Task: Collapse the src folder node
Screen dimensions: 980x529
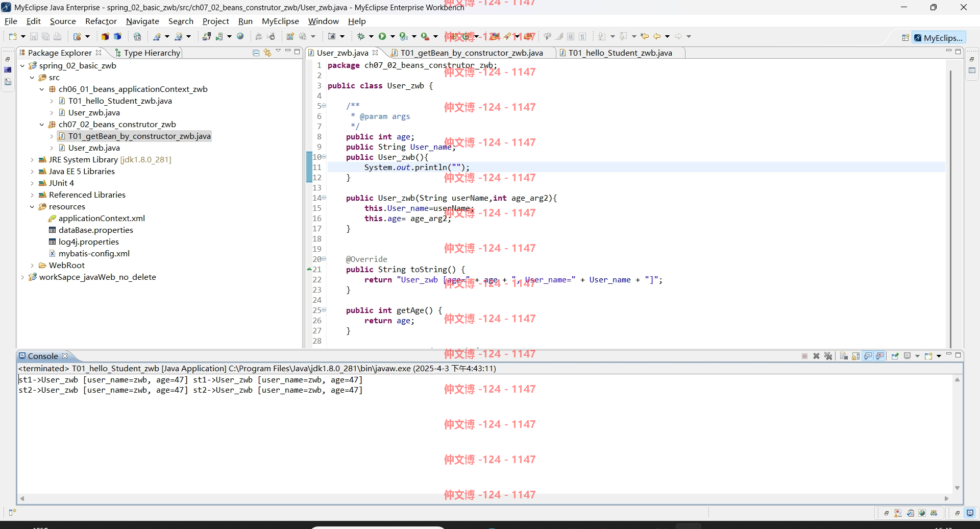Action: pos(32,77)
